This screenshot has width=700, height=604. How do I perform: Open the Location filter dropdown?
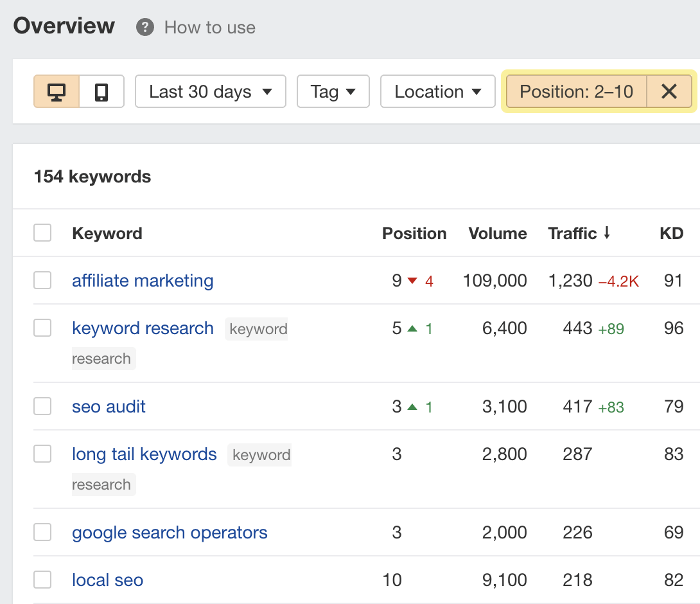pyautogui.click(x=437, y=92)
